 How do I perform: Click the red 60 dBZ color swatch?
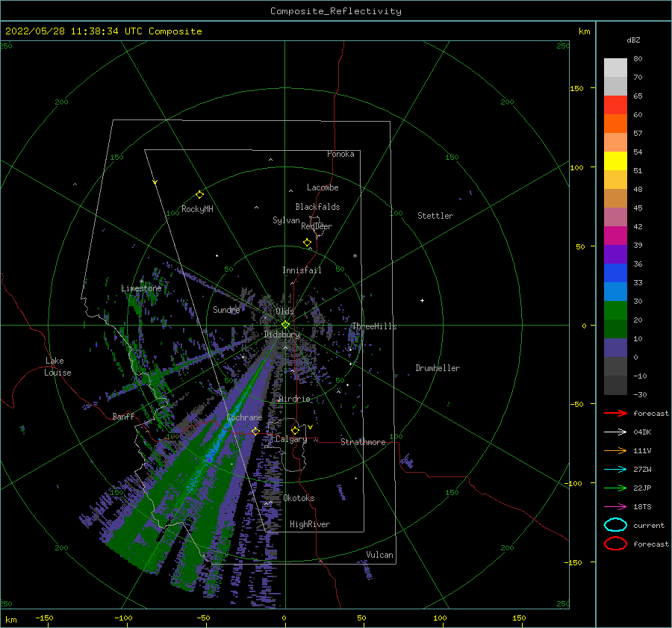click(x=615, y=105)
